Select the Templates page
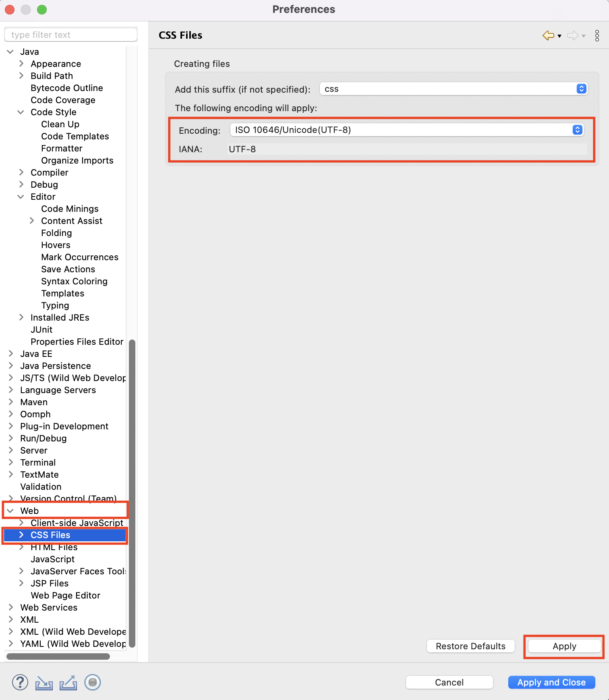This screenshot has height=700, width=609. click(x=62, y=293)
